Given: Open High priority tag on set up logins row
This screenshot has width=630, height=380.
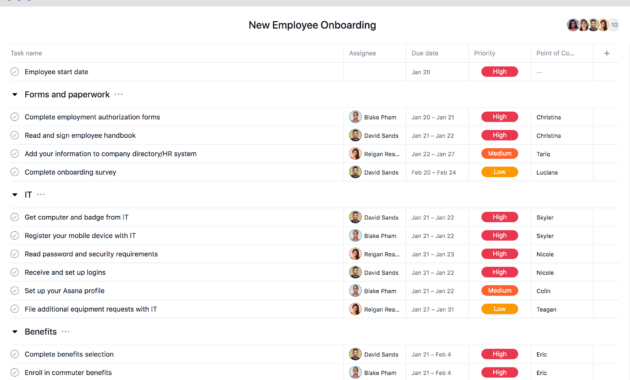Looking at the screenshot, I should click(x=499, y=272).
